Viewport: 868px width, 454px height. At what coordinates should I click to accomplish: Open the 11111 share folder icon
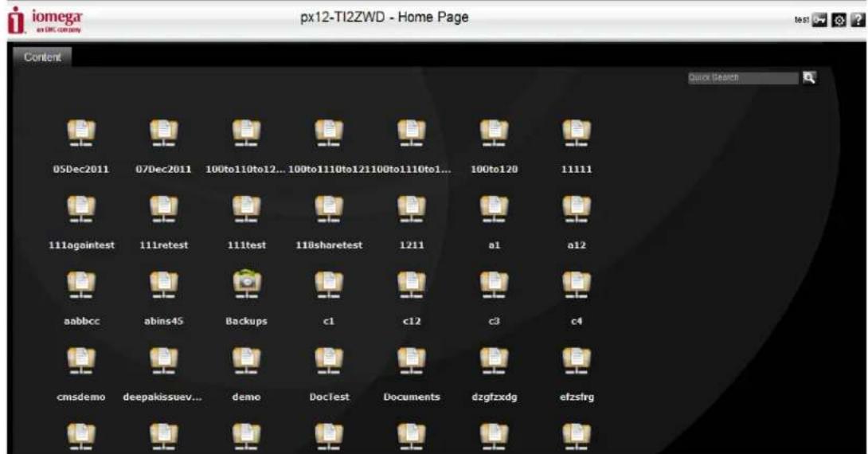click(577, 134)
